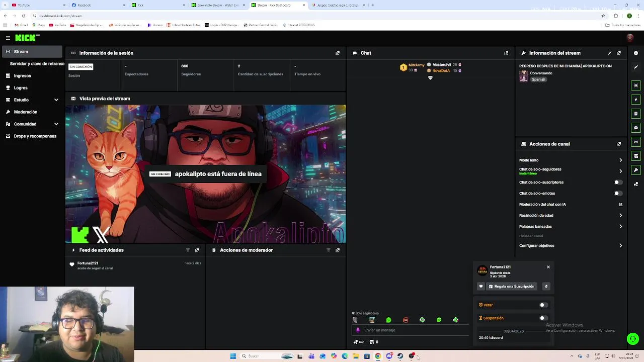Click the chat store icon with 0
Screen dimensions: 644x362
(x=374, y=342)
